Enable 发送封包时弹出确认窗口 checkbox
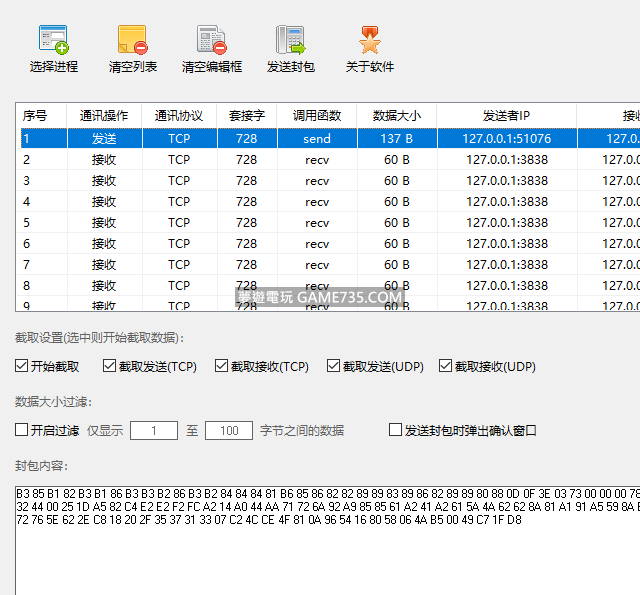The image size is (640, 595). tap(395, 431)
